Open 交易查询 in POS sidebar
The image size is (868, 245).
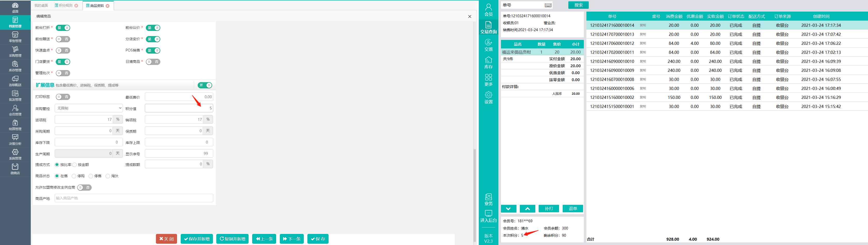click(x=488, y=28)
